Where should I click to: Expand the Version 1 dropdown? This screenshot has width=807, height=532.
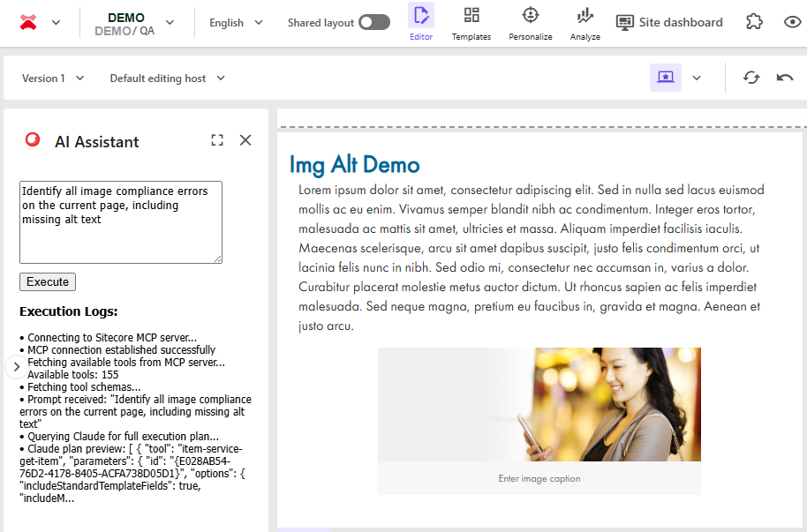(53, 79)
